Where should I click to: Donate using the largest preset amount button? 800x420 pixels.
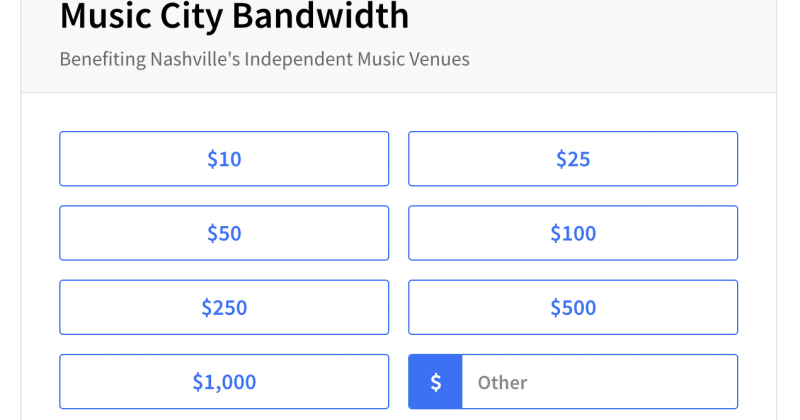tap(224, 382)
